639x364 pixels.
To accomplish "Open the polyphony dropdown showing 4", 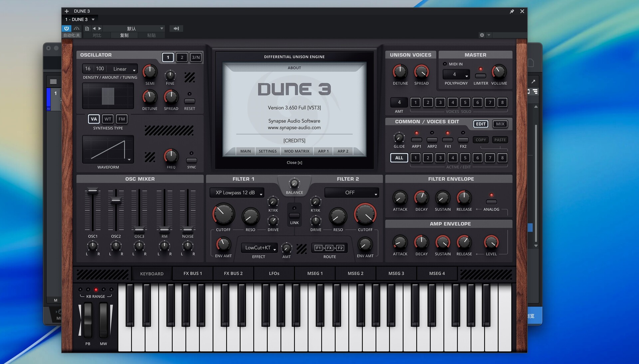I will tap(456, 74).
